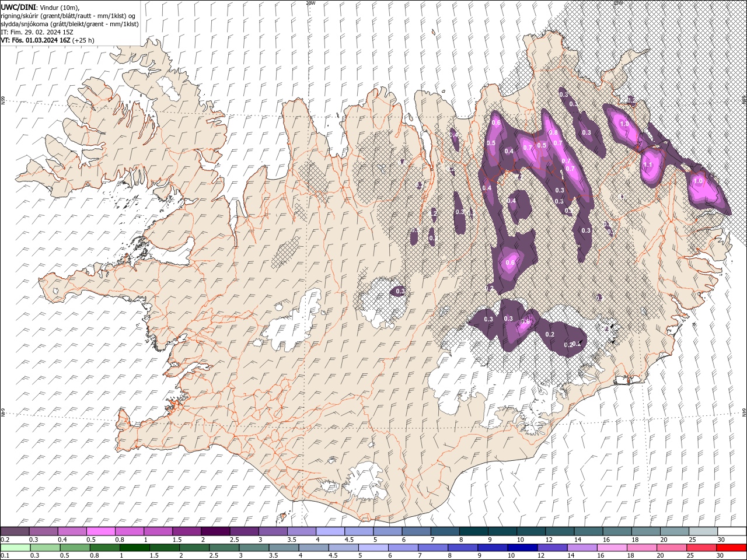This screenshot has height=560, width=747.
Task: Click the pink rain swatch between 16 and 18
Action: [x=611, y=548]
